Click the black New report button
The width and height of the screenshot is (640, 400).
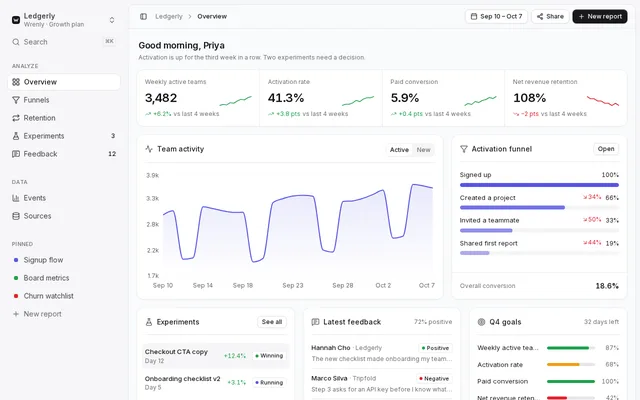tap(600, 16)
